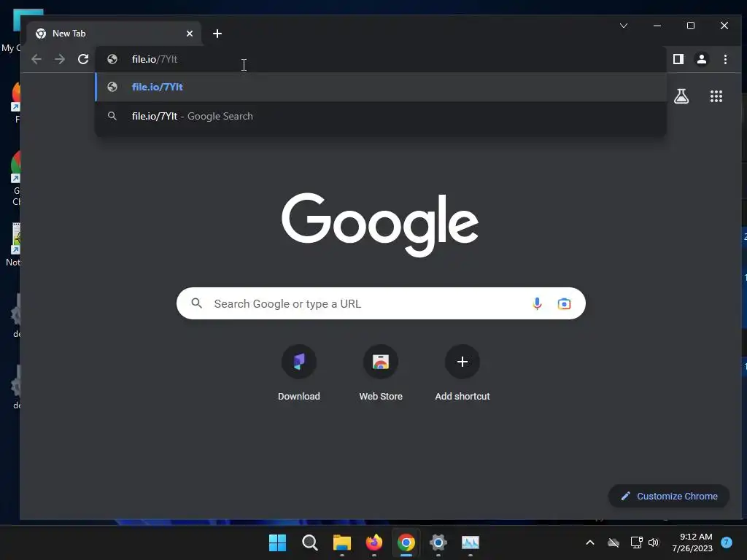Image resolution: width=747 pixels, height=560 pixels.
Task: Open the Chrome profile menu
Action: pos(702,59)
